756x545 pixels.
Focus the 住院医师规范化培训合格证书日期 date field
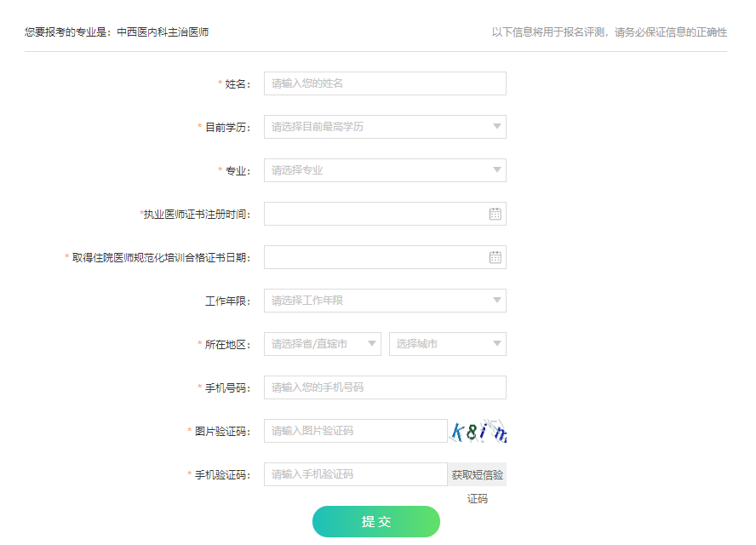pyautogui.click(x=375, y=257)
